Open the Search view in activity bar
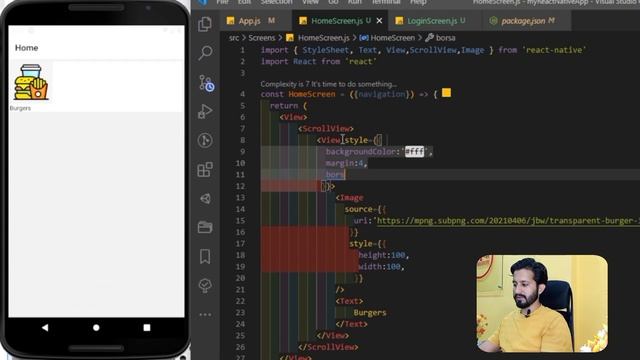 (205, 53)
